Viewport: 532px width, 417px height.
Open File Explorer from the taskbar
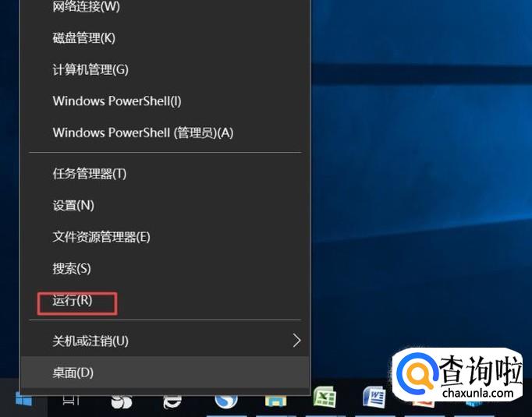pos(275,401)
